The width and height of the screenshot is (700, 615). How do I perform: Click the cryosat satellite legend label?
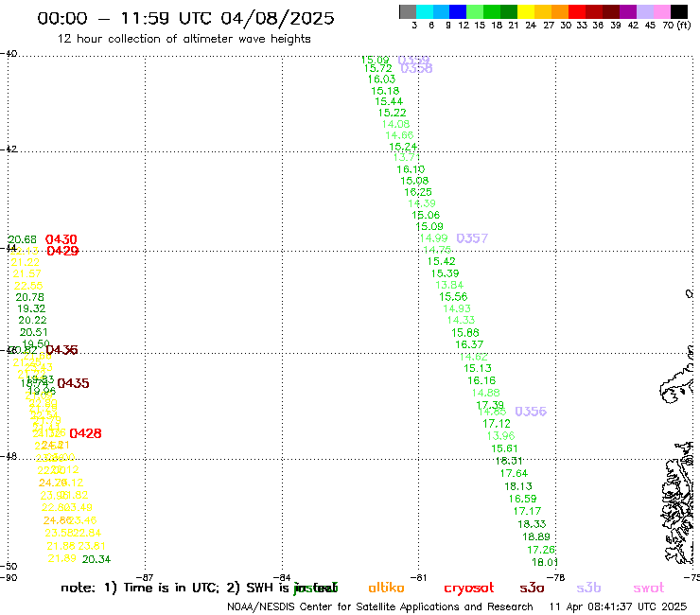click(x=469, y=589)
